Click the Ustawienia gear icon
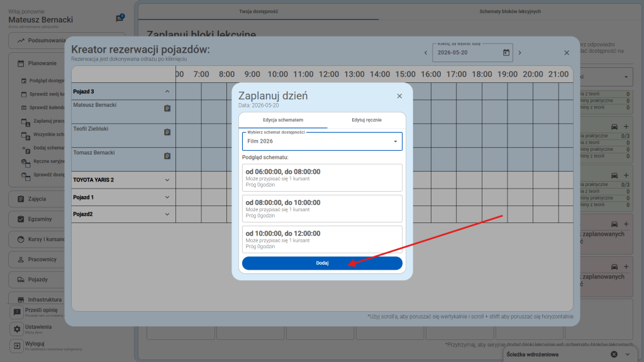This screenshot has height=362, width=644. click(18, 329)
